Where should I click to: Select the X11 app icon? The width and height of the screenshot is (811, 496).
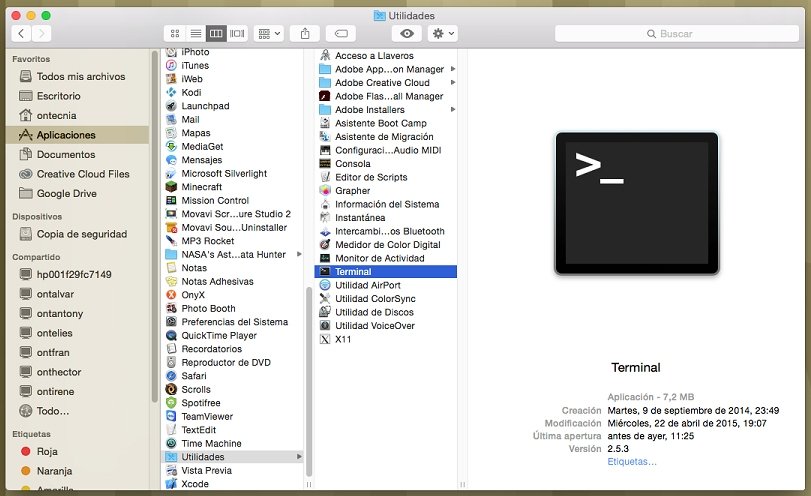(x=325, y=339)
